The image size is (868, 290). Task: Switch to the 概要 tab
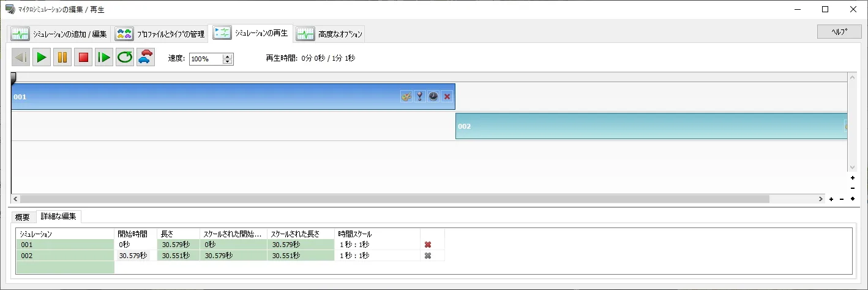point(23,217)
